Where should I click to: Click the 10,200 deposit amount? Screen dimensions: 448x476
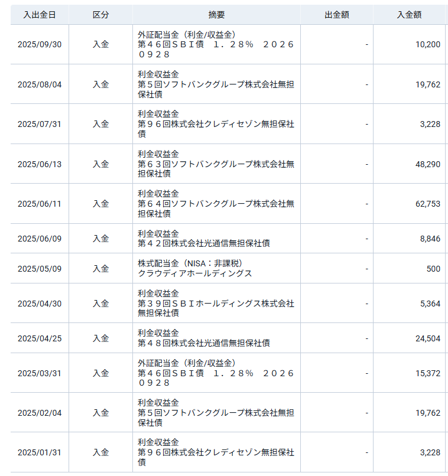pyautogui.click(x=428, y=44)
